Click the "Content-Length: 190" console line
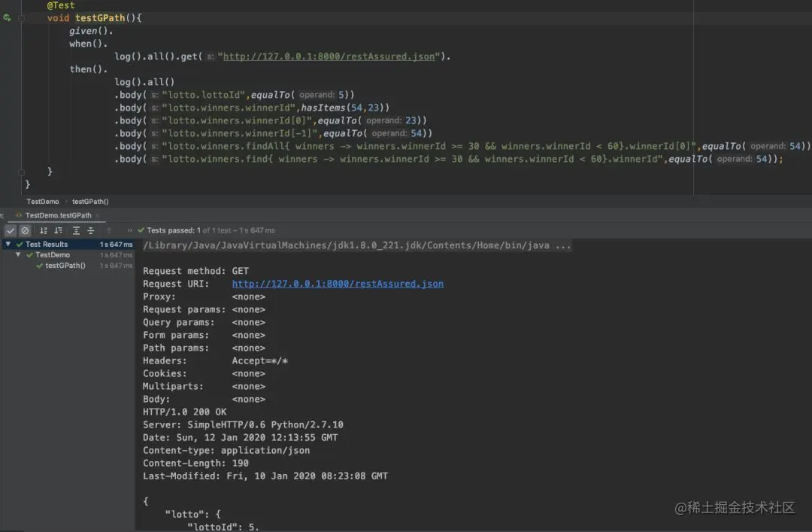The height and width of the screenshot is (532, 812). 195,463
